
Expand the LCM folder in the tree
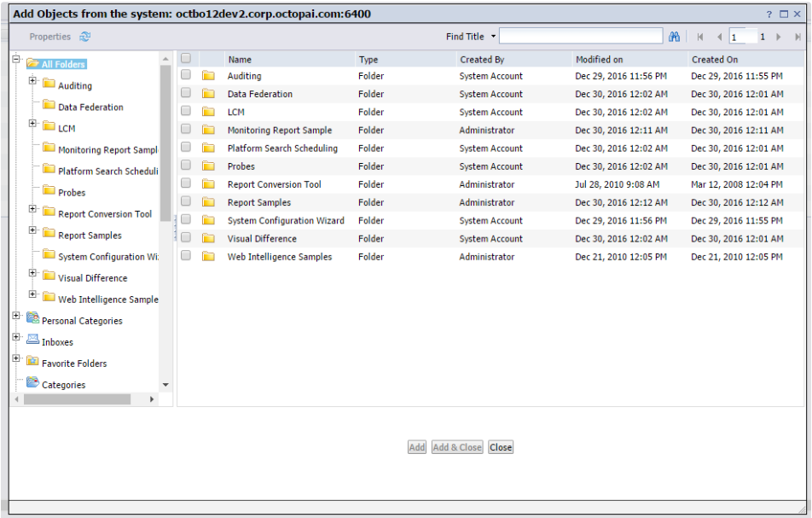[x=33, y=124]
